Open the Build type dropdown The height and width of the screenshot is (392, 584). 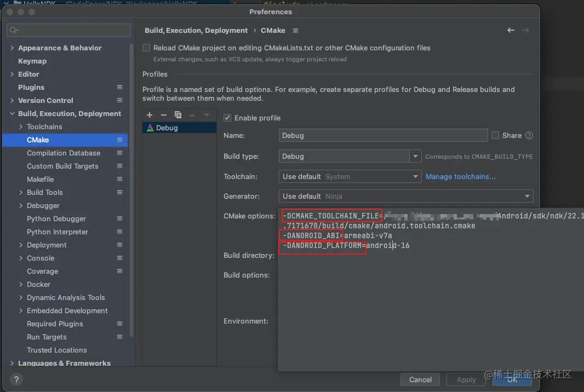tap(415, 156)
